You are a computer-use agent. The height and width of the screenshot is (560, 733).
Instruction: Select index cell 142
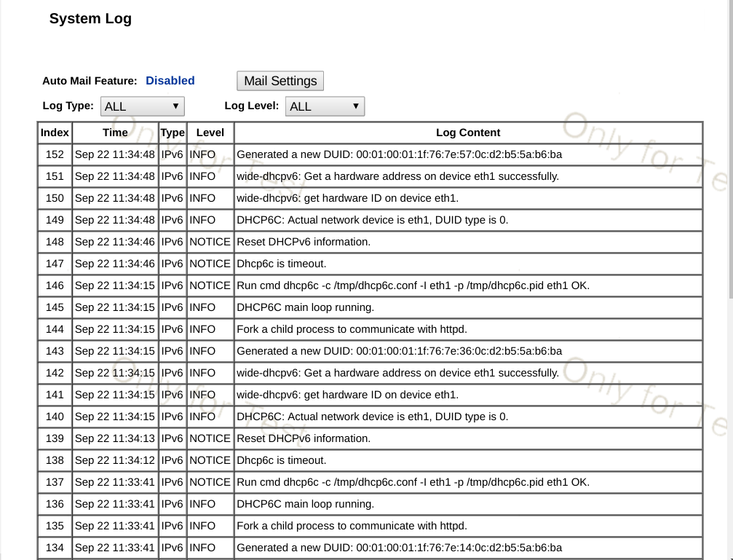pyautogui.click(x=55, y=373)
